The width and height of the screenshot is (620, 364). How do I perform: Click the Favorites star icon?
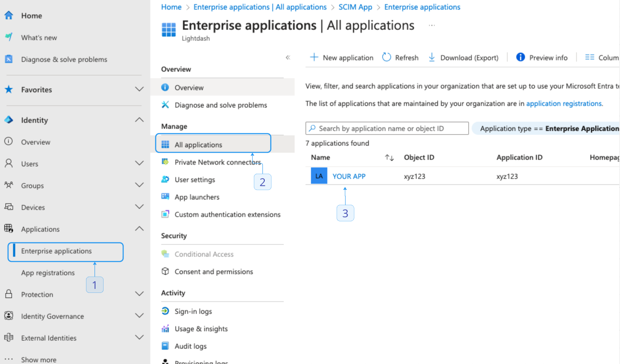(9, 90)
